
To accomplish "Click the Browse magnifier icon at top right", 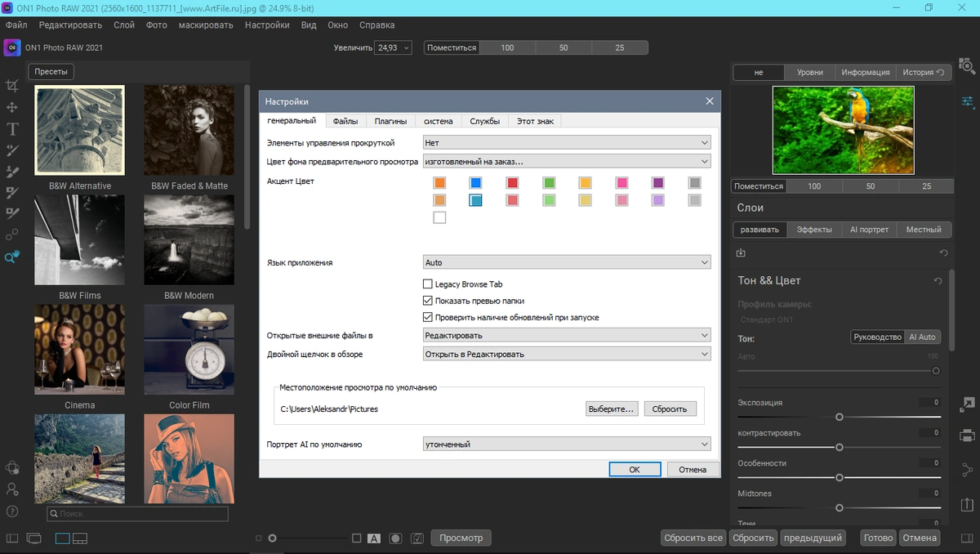I will point(968,66).
